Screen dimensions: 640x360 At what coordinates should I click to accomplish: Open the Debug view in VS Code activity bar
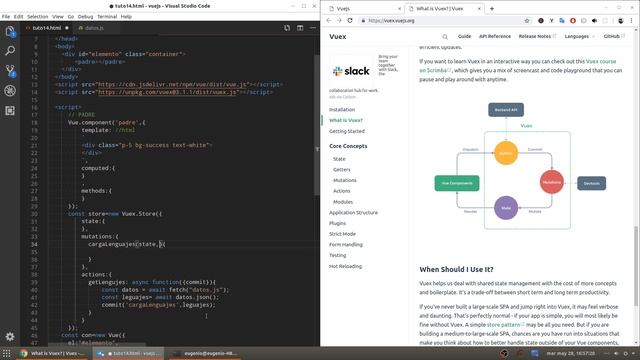pos(10,91)
